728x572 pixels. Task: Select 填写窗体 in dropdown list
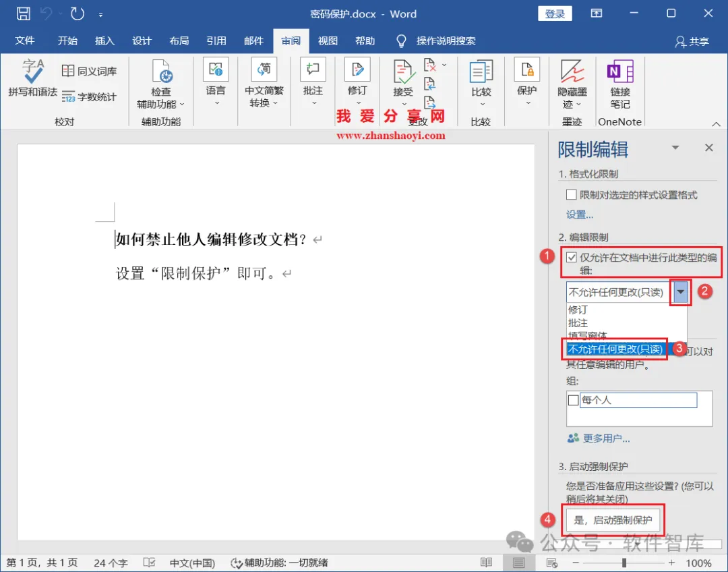click(x=626, y=335)
